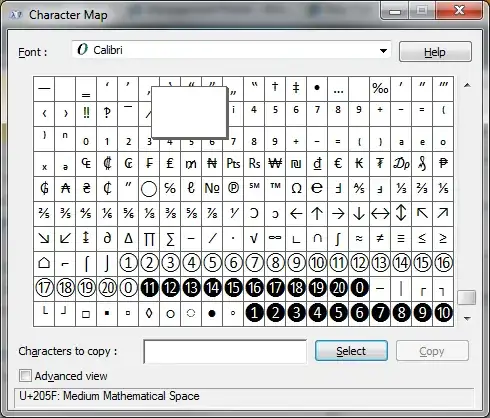Select the white circled ⑳ character
Viewport: 490px width, 418px height.
(107, 289)
